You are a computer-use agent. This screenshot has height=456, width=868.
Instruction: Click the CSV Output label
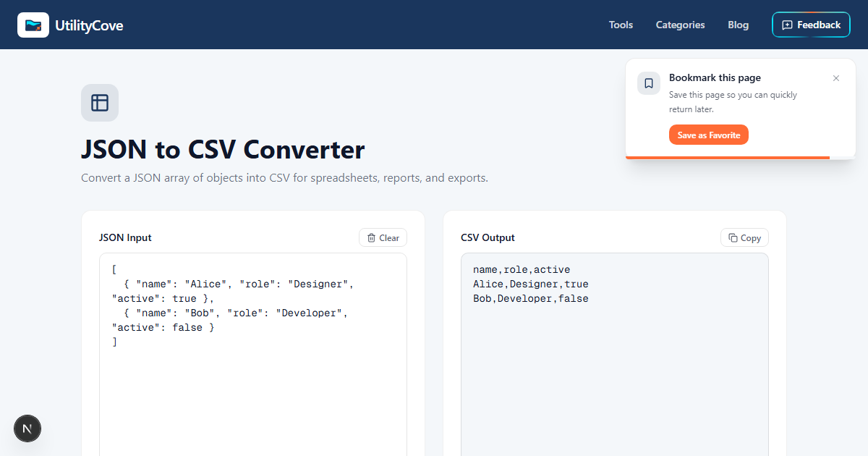(488, 237)
